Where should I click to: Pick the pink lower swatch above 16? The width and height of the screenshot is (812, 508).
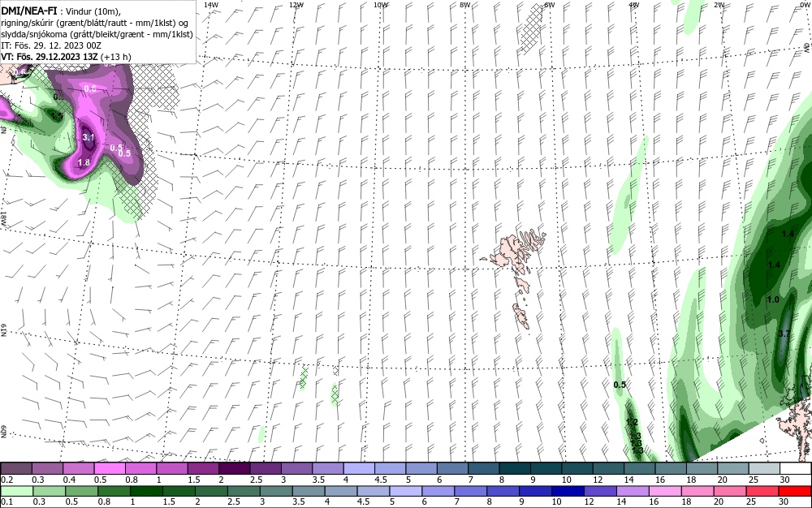666,491
